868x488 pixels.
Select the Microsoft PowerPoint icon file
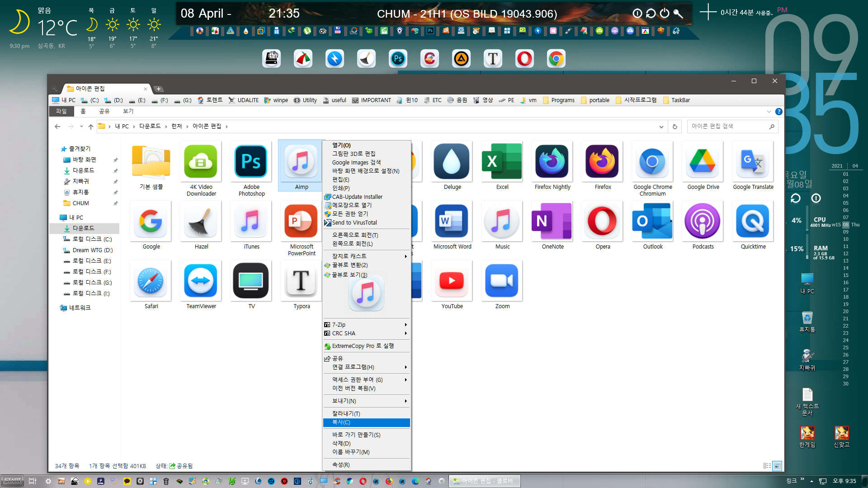(x=302, y=228)
